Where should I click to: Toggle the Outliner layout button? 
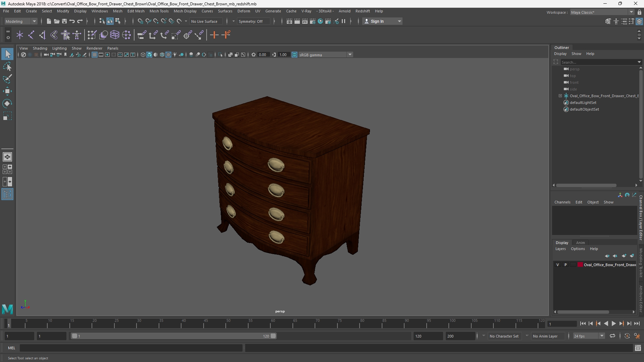point(7,194)
